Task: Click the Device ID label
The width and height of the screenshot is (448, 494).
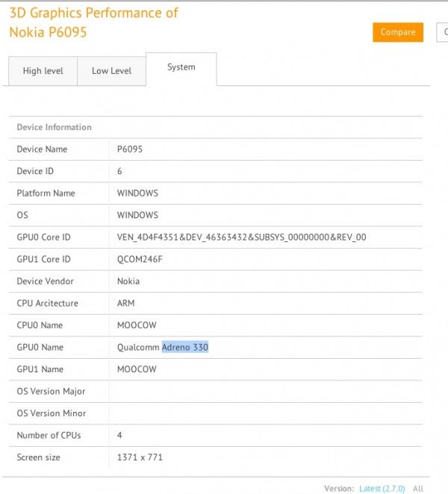Action: (35, 171)
